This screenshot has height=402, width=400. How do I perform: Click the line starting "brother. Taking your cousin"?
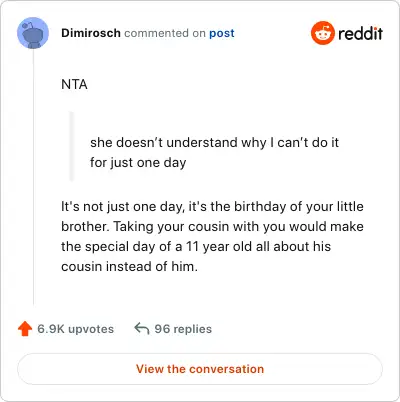(x=212, y=227)
